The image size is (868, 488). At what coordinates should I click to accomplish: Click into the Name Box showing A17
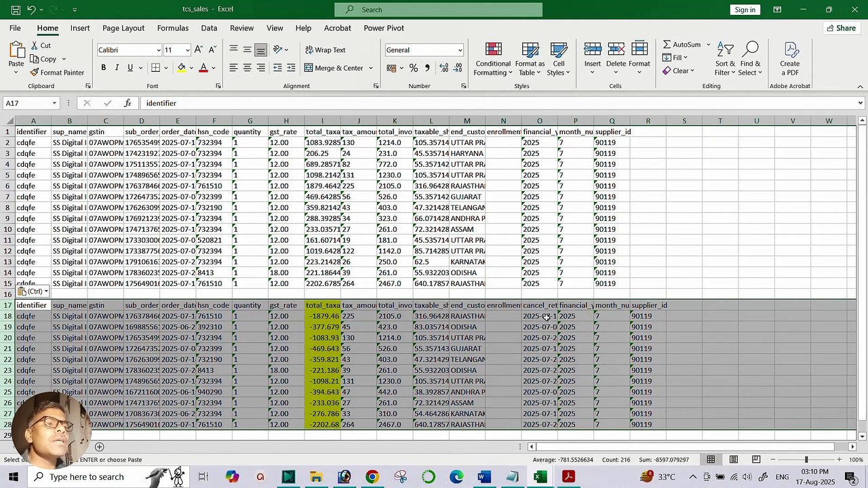tap(27, 103)
